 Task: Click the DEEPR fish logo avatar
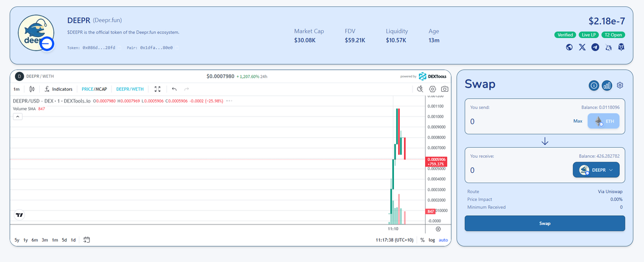click(x=35, y=34)
